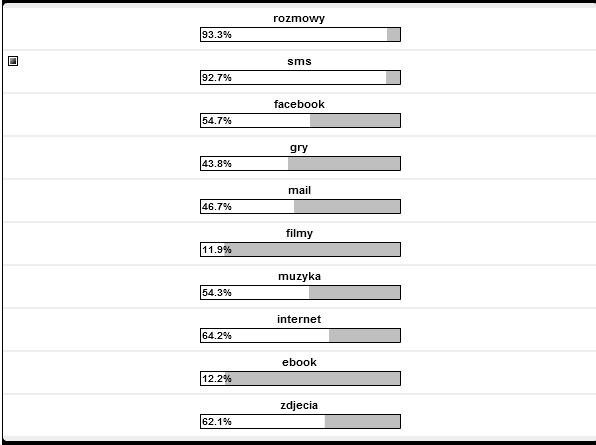Viewport: 596px width, 445px height.
Task: Select the zdjecia label
Action: tap(299, 405)
